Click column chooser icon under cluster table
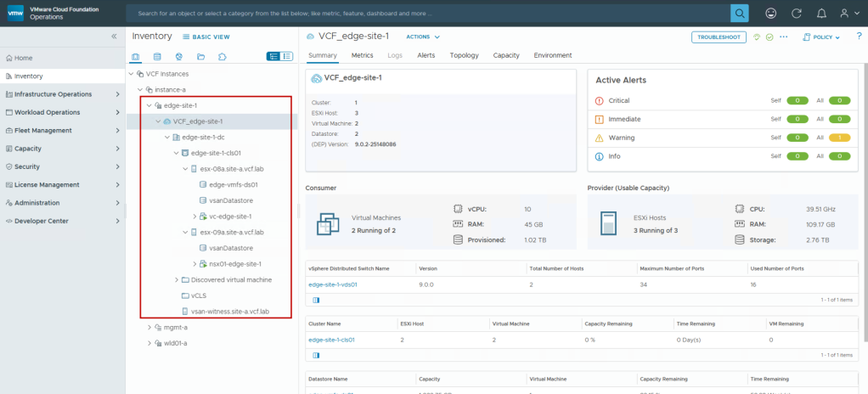 tap(316, 355)
